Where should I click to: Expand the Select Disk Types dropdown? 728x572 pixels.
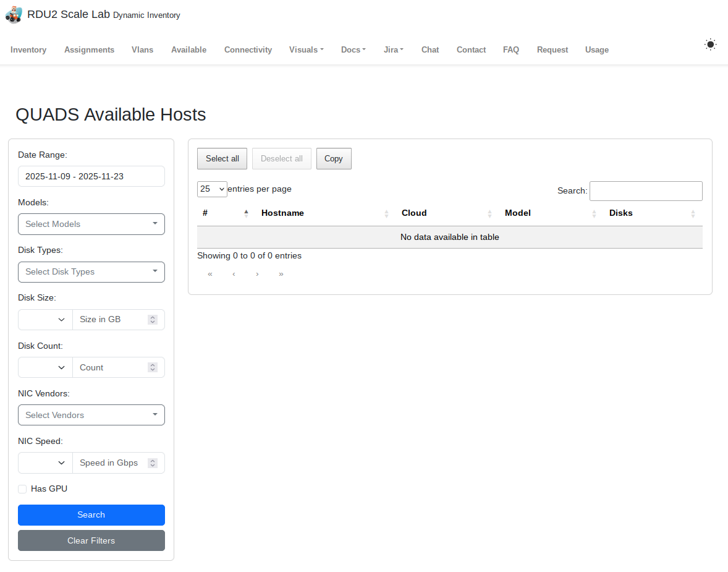[91, 271]
